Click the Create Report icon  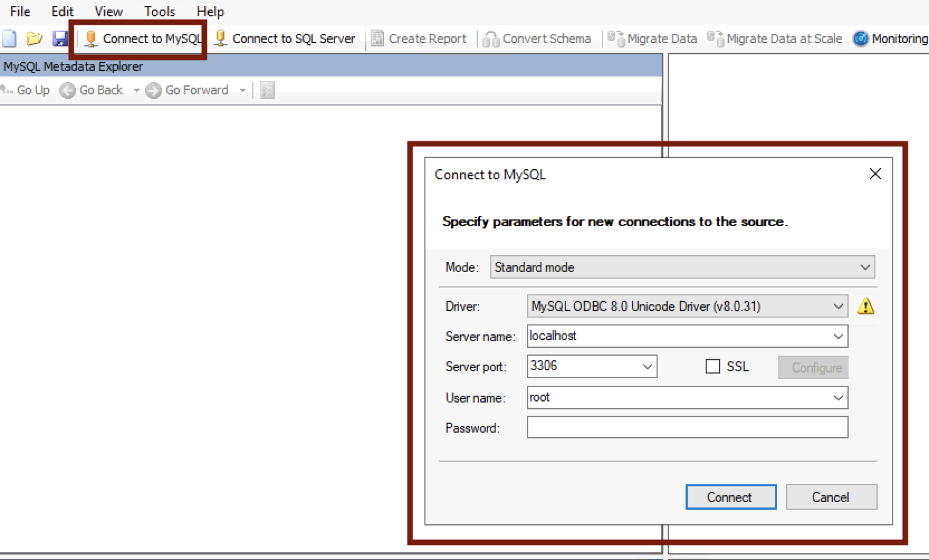coord(420,38)
